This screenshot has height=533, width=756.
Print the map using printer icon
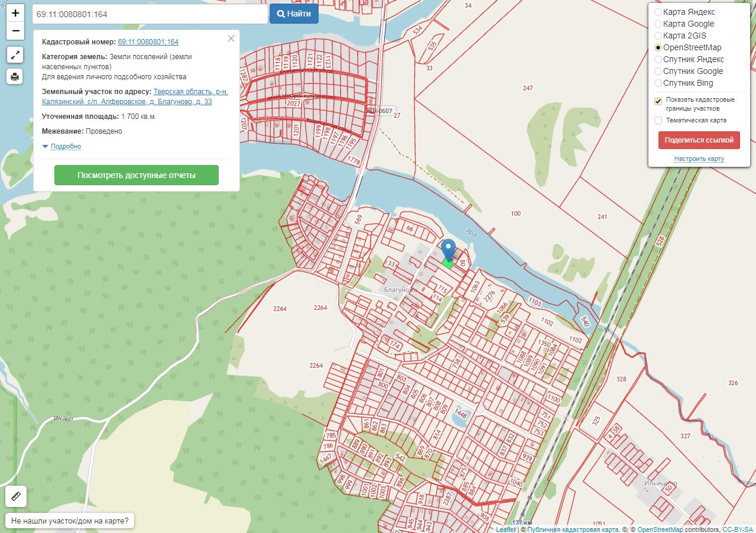(15, 76)
